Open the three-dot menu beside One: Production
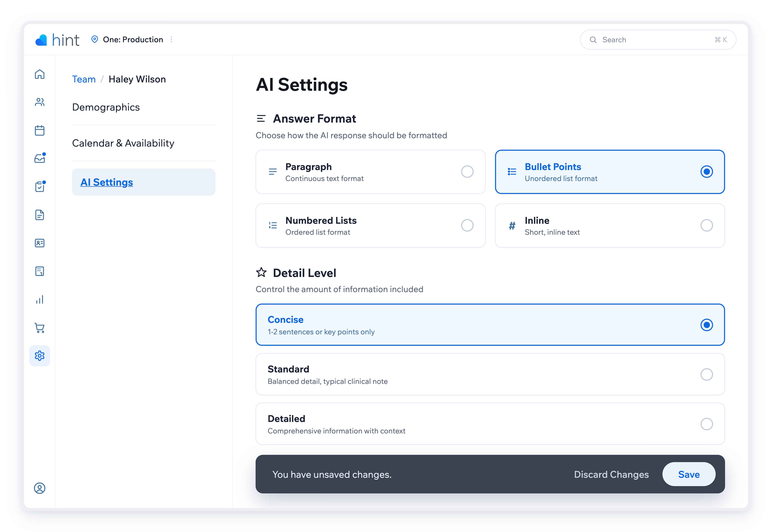This screenshot has width=772, height=532. coord(171,39)
